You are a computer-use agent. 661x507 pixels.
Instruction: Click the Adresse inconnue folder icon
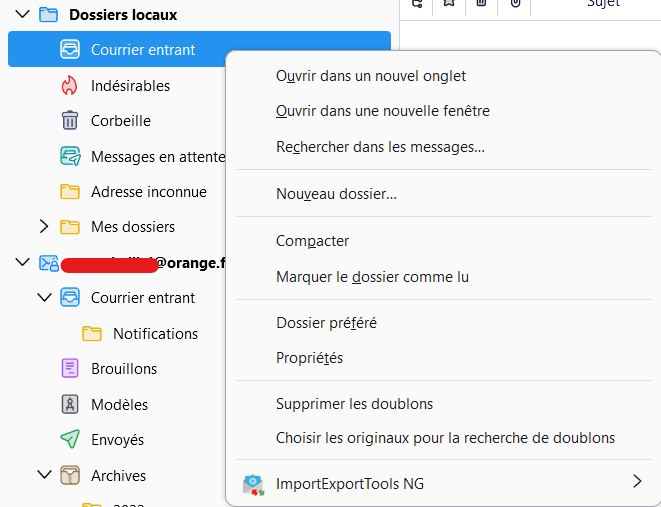[70, 192]
